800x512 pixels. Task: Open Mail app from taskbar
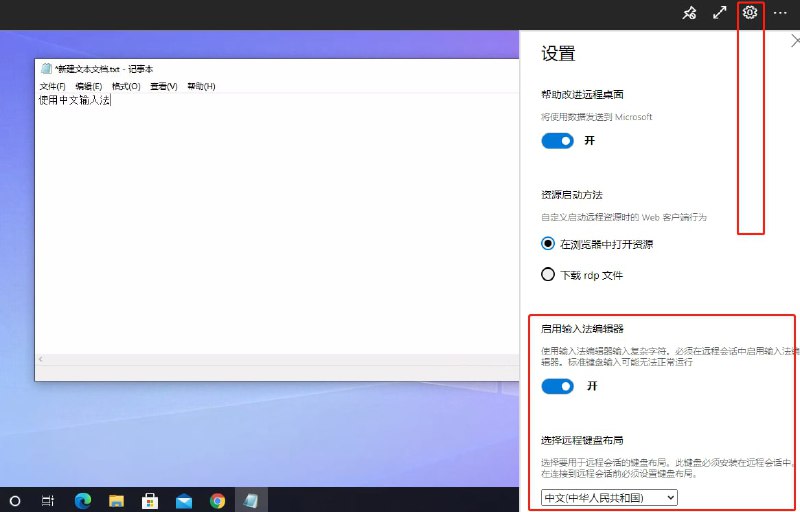tap(184, 501)
